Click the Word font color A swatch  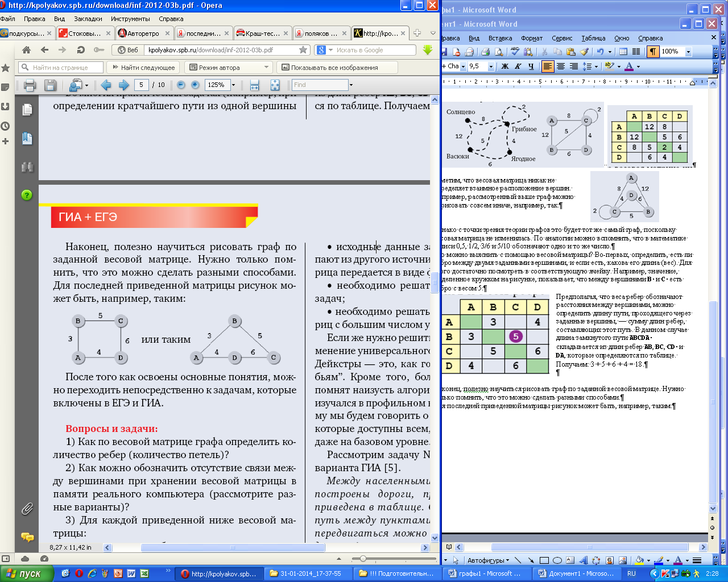(629, 66)
